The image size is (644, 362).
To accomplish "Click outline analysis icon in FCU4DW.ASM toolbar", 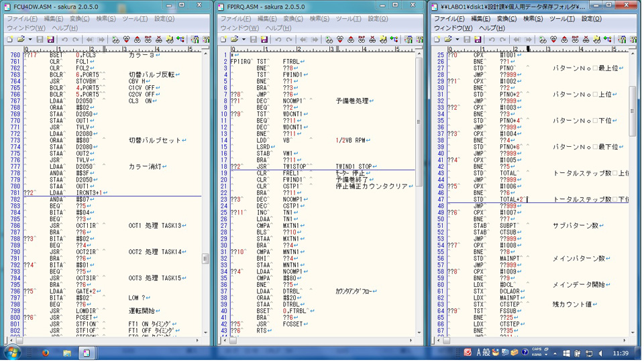I will coord(180,40).
